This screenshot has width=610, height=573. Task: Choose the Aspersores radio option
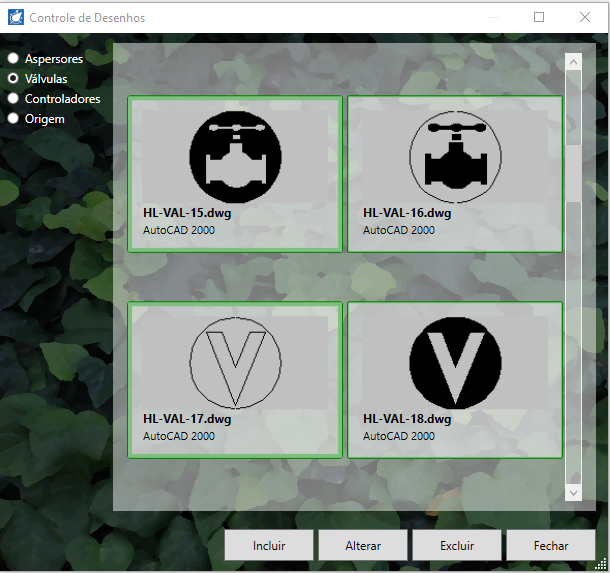pos(14,59)
